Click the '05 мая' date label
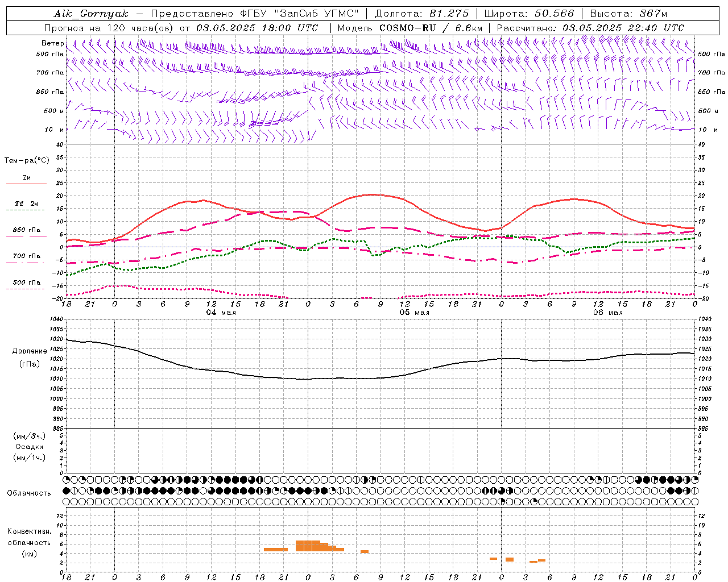 point(415,313)
